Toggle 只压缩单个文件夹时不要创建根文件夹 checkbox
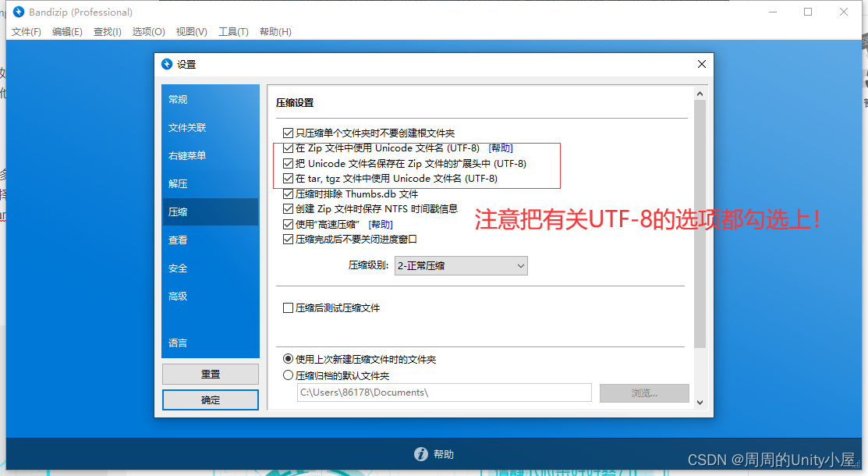The height and width of the screenshot is (476, 868). coord(288,133)
